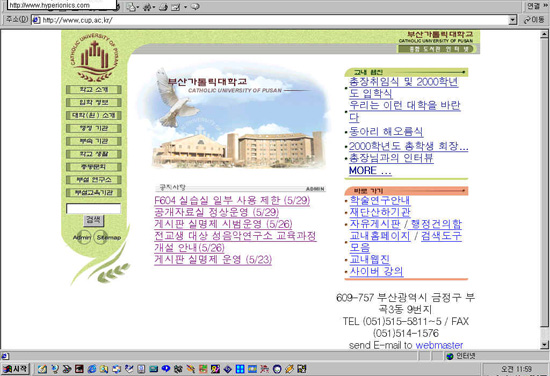Open the mail toolbar icon in browser
This screenshot has height=376, width=550.
(x=131, y=7)
